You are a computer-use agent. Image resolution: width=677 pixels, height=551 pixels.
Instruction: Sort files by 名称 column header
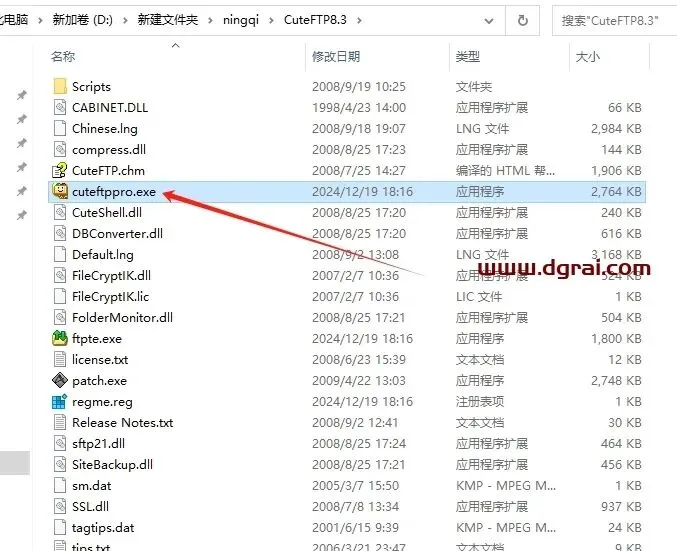click(x=63, y=57)
